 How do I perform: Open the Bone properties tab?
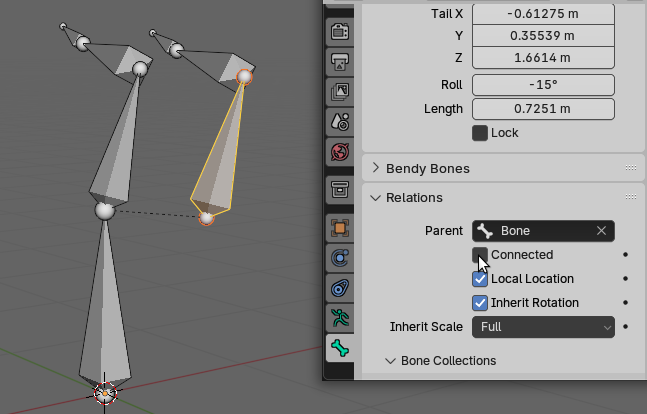point(340,348)
